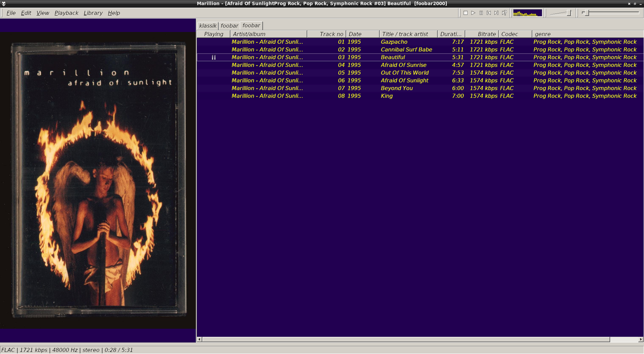
Task: Open the View menu
Action: pyautogui.click(x=43, y=13)
